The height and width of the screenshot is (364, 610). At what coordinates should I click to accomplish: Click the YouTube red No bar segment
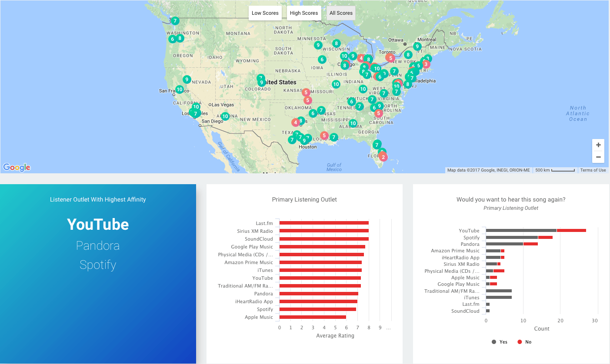point(571,231)
